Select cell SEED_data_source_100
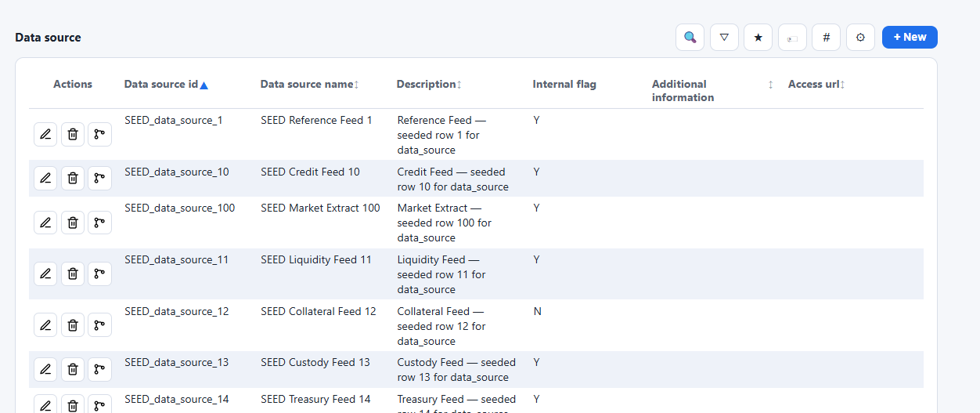Image resolution: width=980 pixels, height=413 pixels. click(x=180, y=208)
